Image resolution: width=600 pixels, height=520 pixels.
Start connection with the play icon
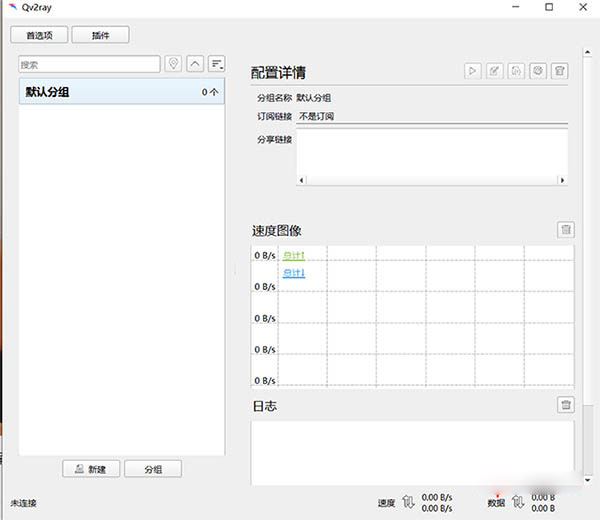click(473, 71)
